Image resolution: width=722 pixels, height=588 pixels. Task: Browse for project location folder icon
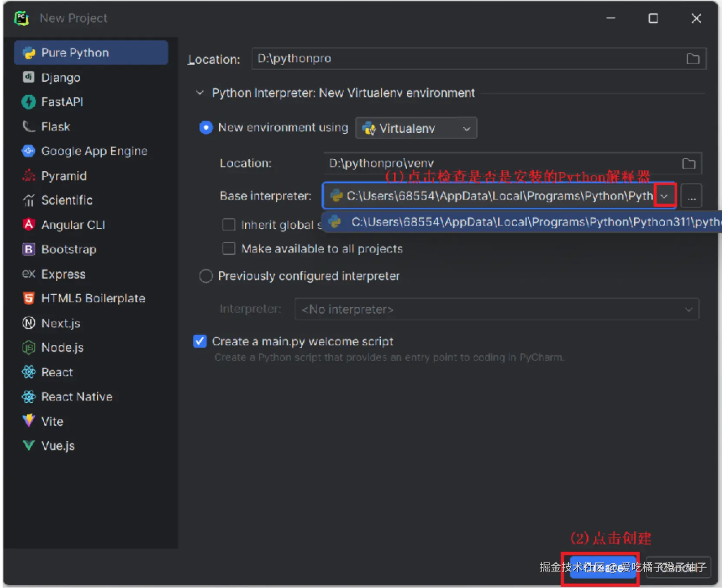[692, 59]
